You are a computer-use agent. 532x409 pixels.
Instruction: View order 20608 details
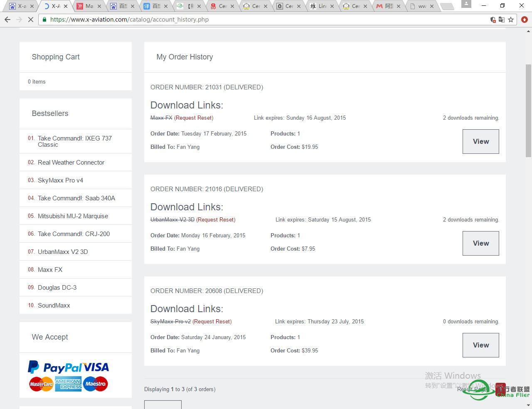tap(481, 345)
